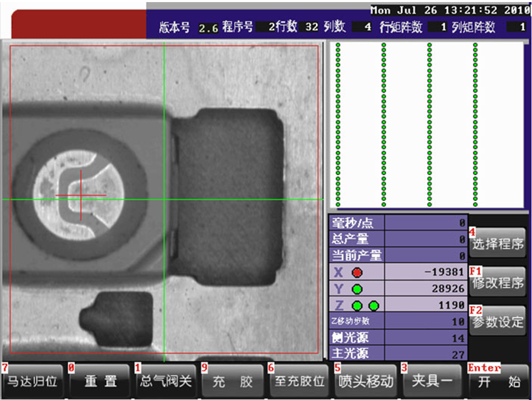
Task: Click the X axis letter label
Action: click(x=338, y=272)
